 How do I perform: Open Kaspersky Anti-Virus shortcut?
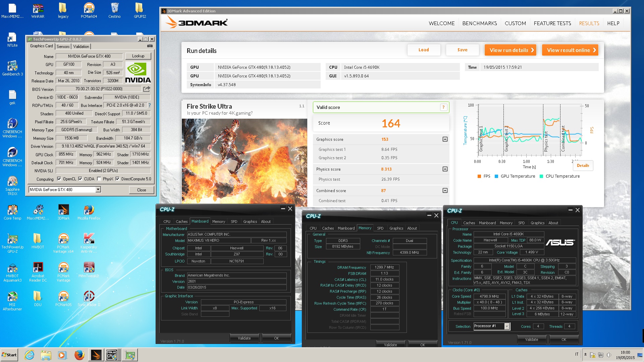pos(89,243)
